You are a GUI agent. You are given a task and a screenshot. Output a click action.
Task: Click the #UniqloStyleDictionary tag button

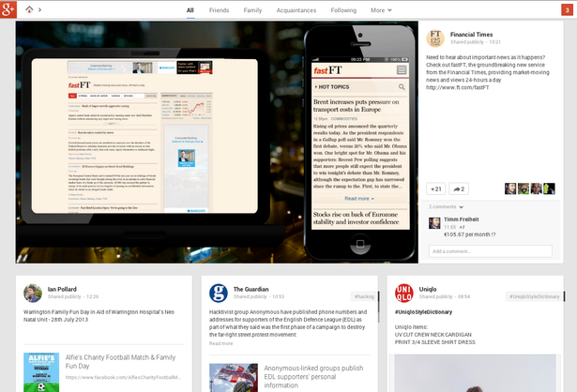point(535,296)
